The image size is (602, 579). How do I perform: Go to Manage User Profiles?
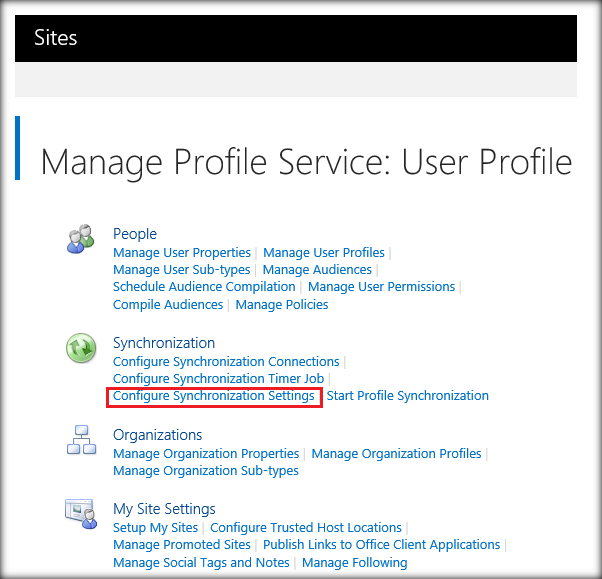tap(324, 253)
